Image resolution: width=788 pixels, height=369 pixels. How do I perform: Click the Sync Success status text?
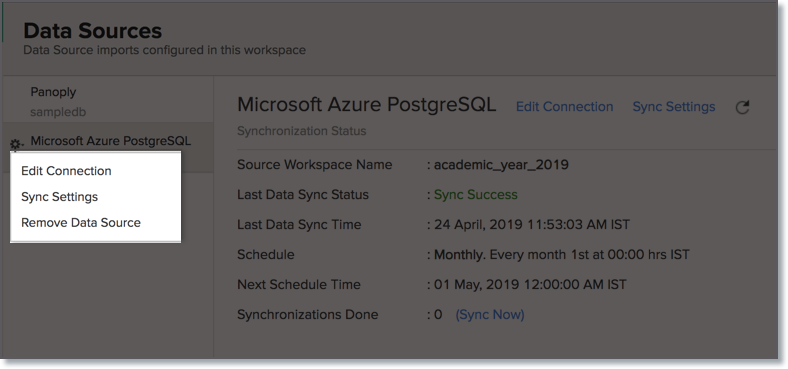(x=475, y=195)
